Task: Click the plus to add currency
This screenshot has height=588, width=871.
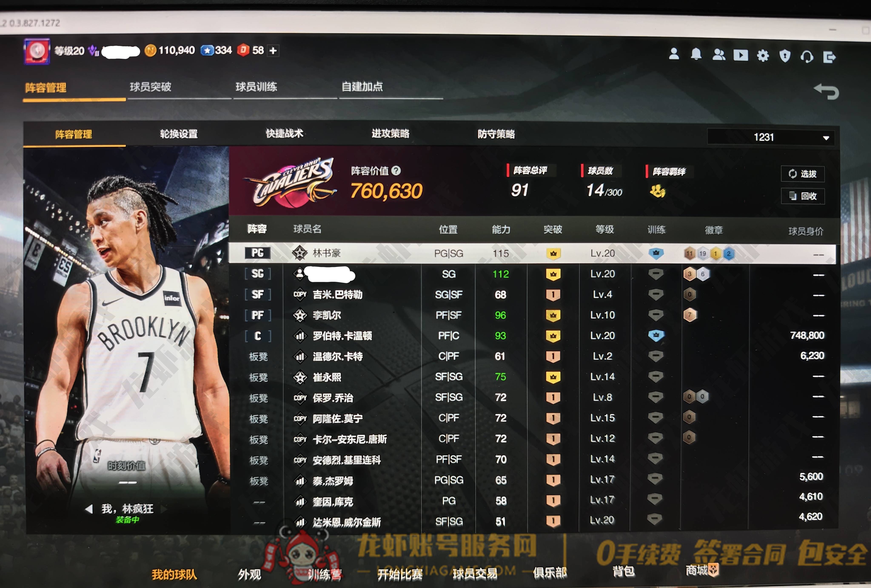Action: (273, 51)
